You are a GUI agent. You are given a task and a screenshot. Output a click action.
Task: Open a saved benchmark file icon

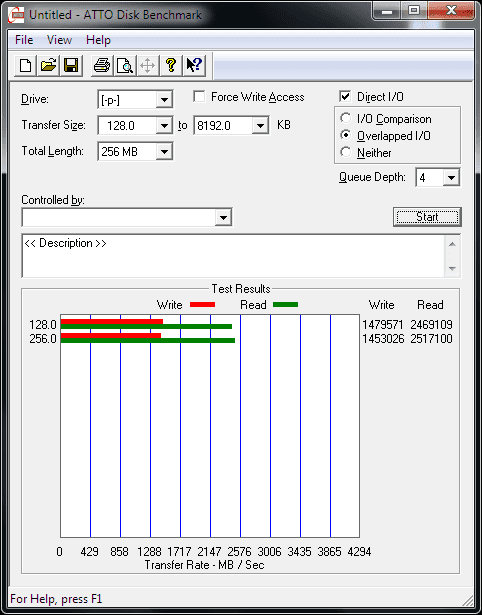tap(48, 65)
